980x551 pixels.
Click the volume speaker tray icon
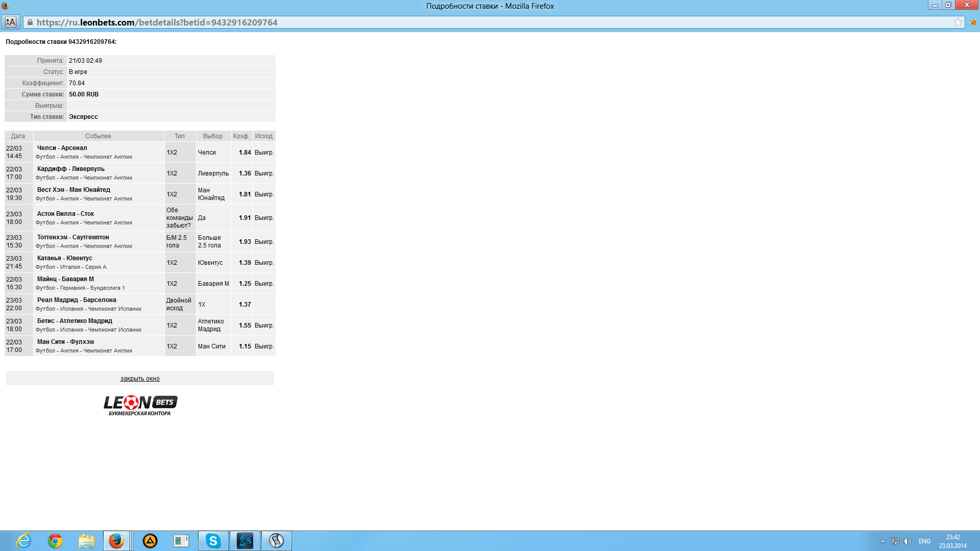pos(907,541)
